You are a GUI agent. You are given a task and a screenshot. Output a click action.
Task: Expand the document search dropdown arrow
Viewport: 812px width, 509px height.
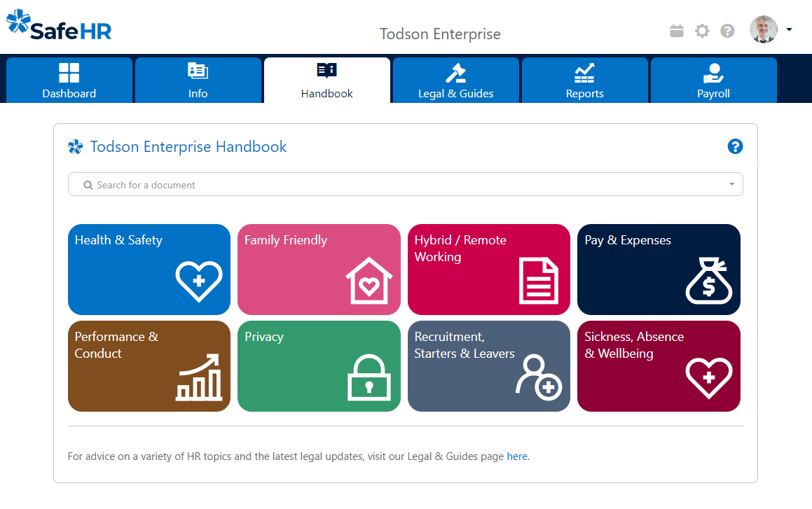pos(734,184)
